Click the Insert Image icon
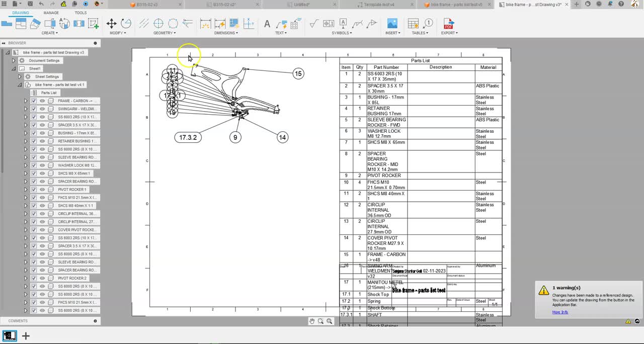The height and width of the screenshot is (344, 644). point(392,23)
